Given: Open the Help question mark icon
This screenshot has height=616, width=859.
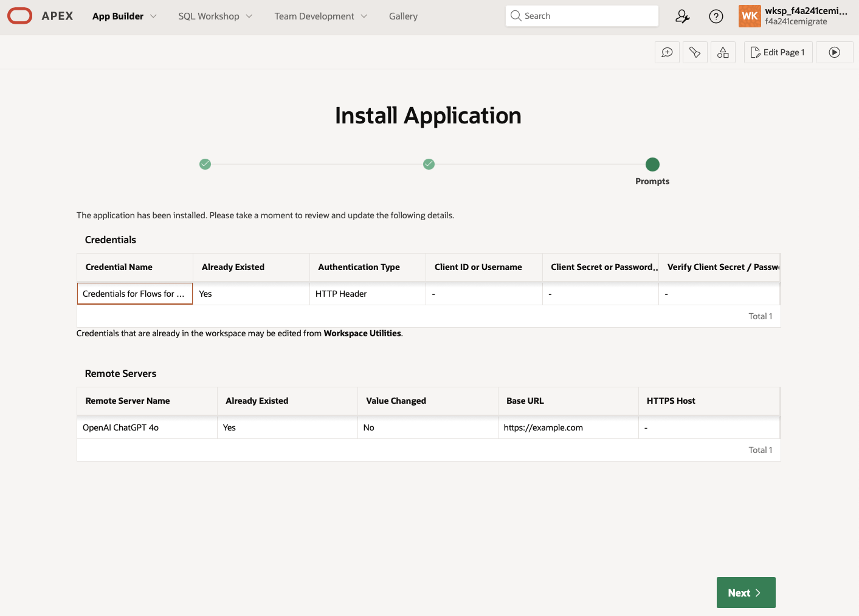Looking at the screenshot, I should 716,16.
